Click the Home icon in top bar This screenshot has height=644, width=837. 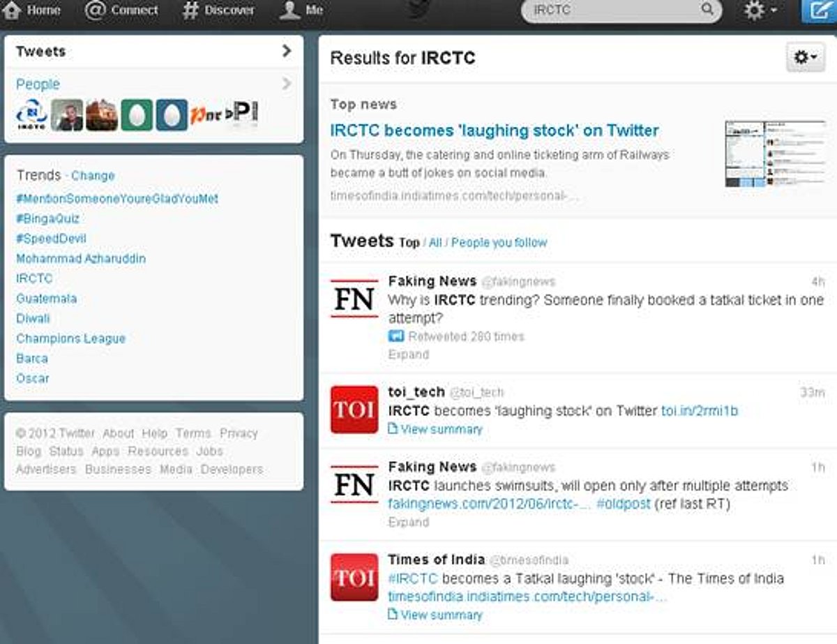pyautogui.click(x=12, y=10)
